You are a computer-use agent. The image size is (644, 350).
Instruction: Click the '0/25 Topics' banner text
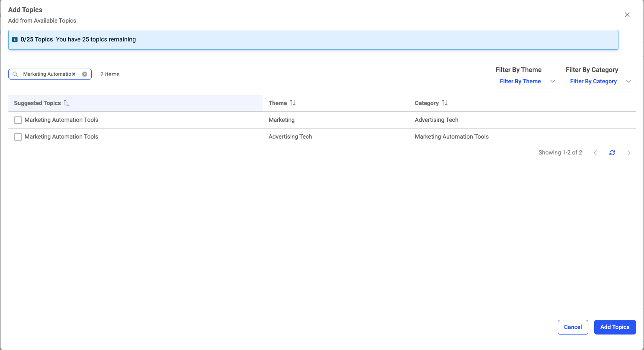point(37,39)
